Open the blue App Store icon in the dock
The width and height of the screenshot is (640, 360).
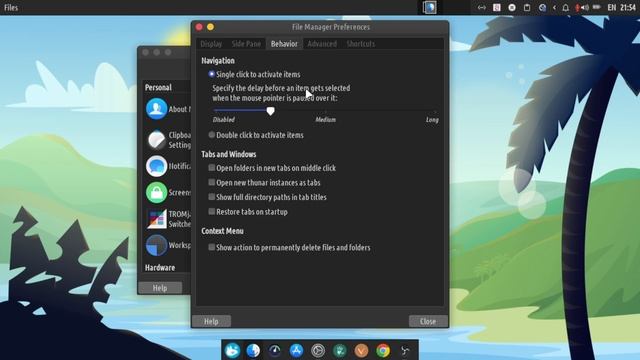(296, 350)
